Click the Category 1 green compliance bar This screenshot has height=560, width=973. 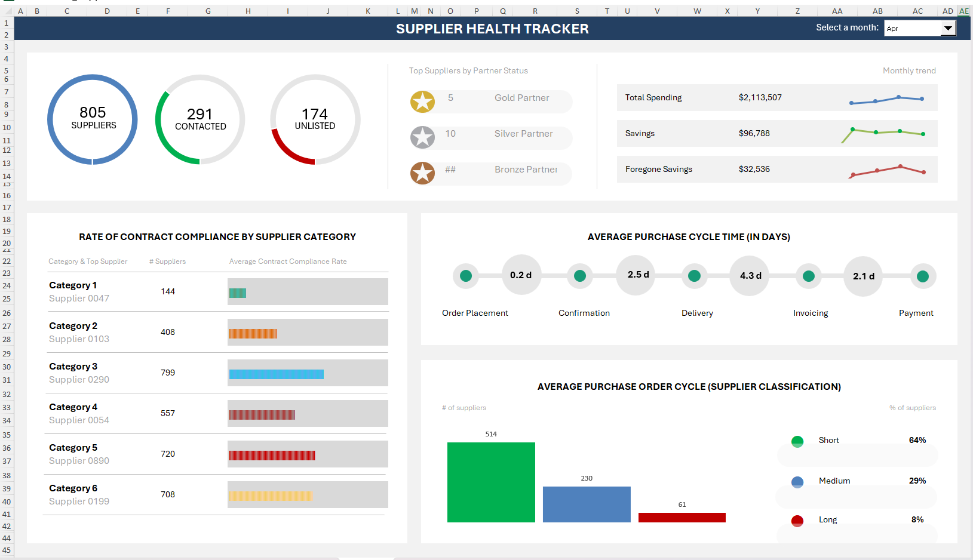tap(238, 293)
